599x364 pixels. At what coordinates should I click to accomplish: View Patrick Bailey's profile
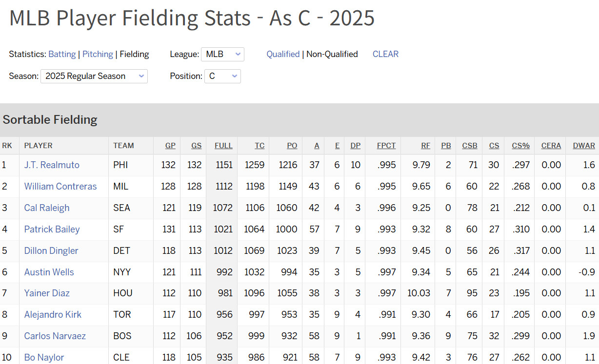52,229
